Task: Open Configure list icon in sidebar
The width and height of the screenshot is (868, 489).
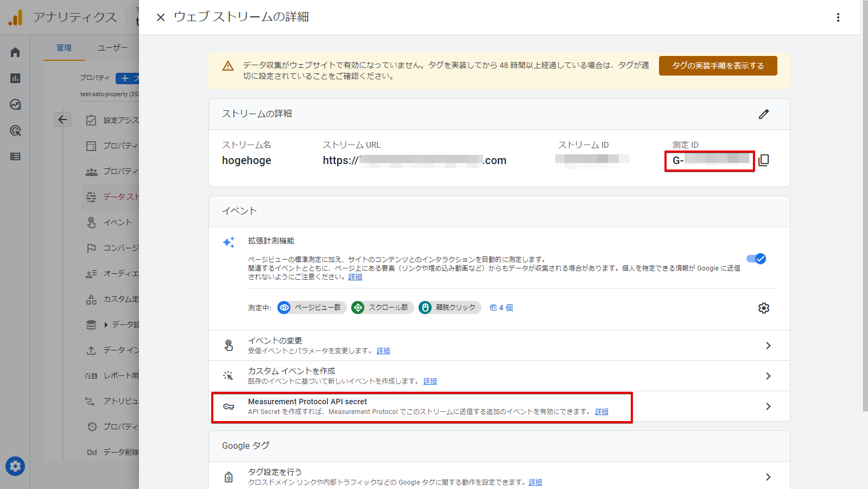Action: (x=15, y=156)
